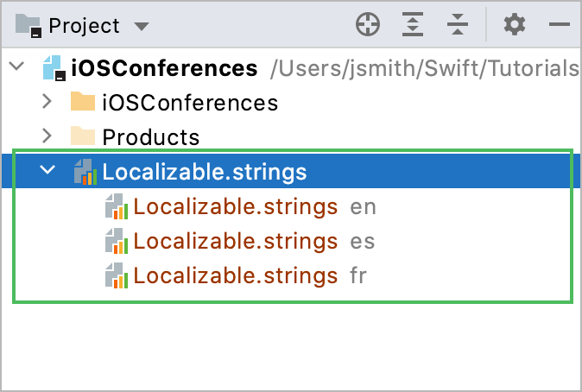Image resolution: width=582 pixels, height=392 pixels.
Task: Open the Project view dropdown
Action: tap(142, 26)
